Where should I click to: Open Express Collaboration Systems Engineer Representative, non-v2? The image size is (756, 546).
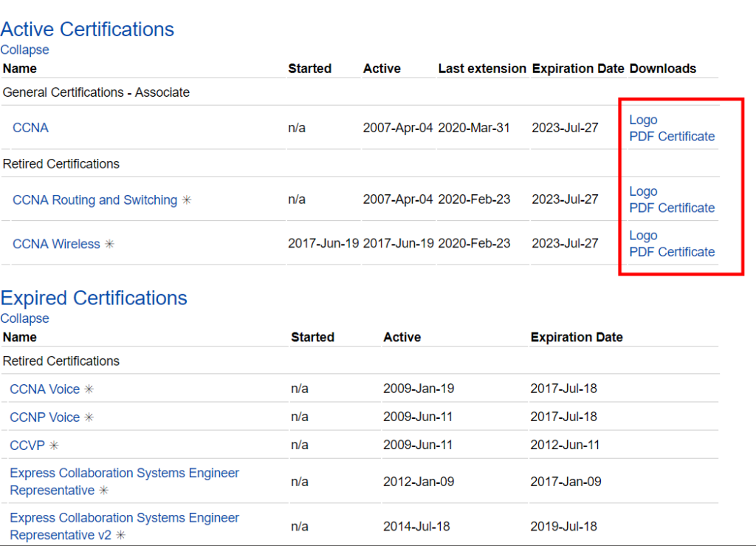124,474
